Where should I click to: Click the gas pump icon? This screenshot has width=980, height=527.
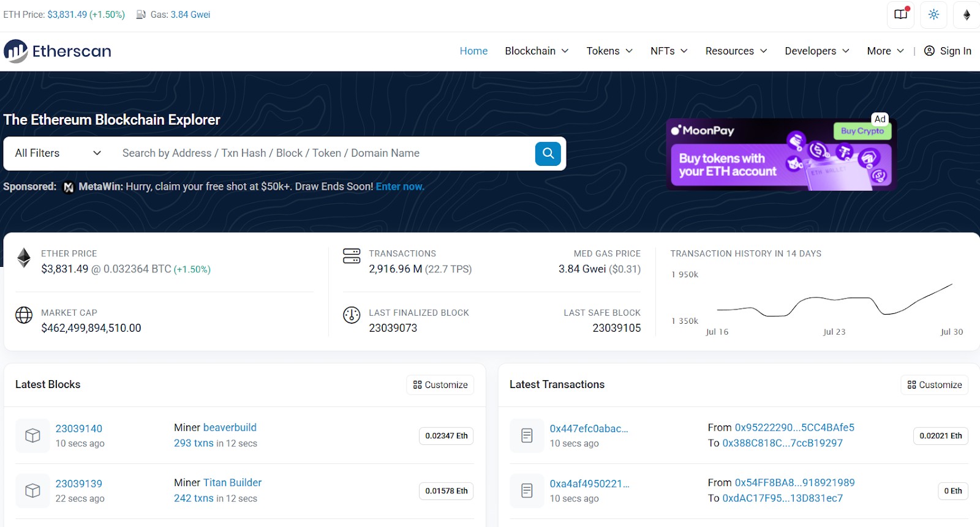coord(141,15)
